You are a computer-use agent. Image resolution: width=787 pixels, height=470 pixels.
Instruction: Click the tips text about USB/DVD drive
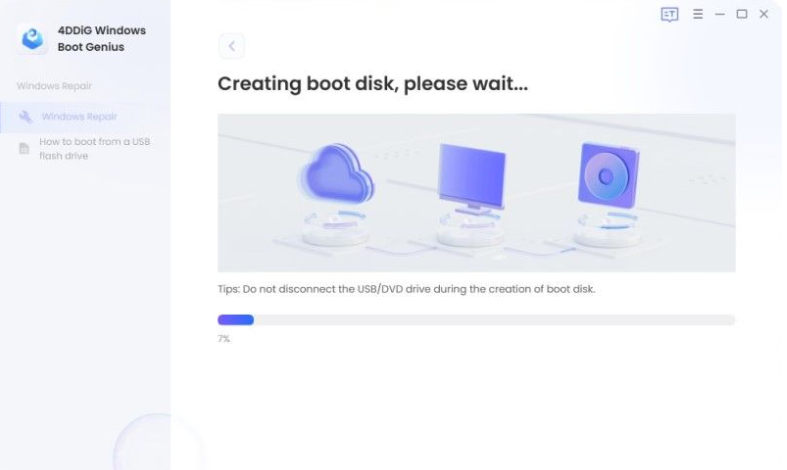point(406,289)
